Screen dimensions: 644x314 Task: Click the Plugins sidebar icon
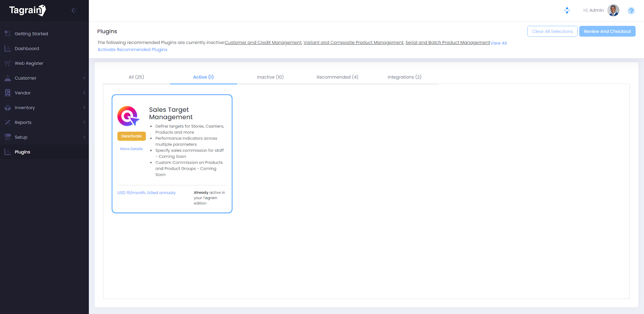pyautogui.click(x=8, y=152)
